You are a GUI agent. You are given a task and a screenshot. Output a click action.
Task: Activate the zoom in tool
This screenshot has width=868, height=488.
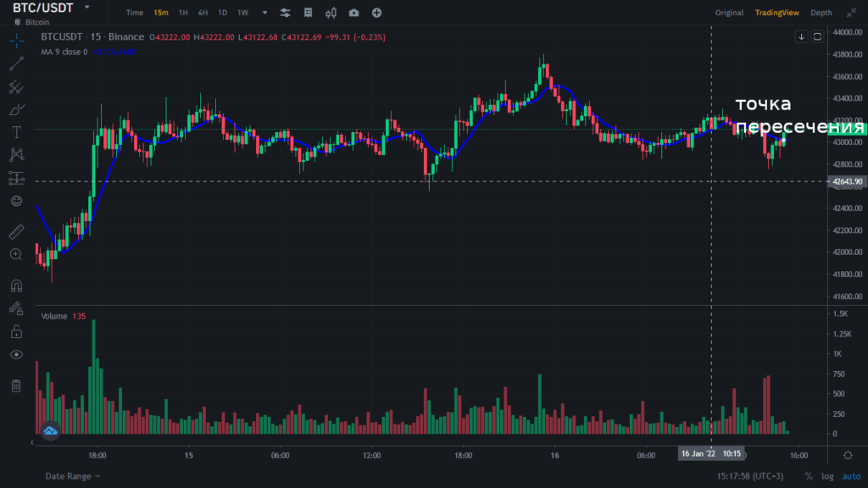pos(16,254)
